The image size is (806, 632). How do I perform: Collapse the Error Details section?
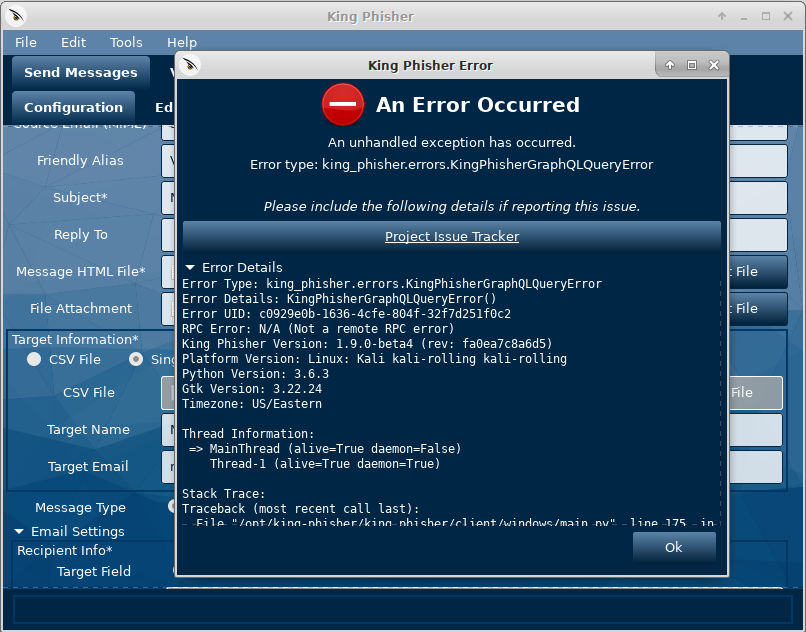coord(191,267)
